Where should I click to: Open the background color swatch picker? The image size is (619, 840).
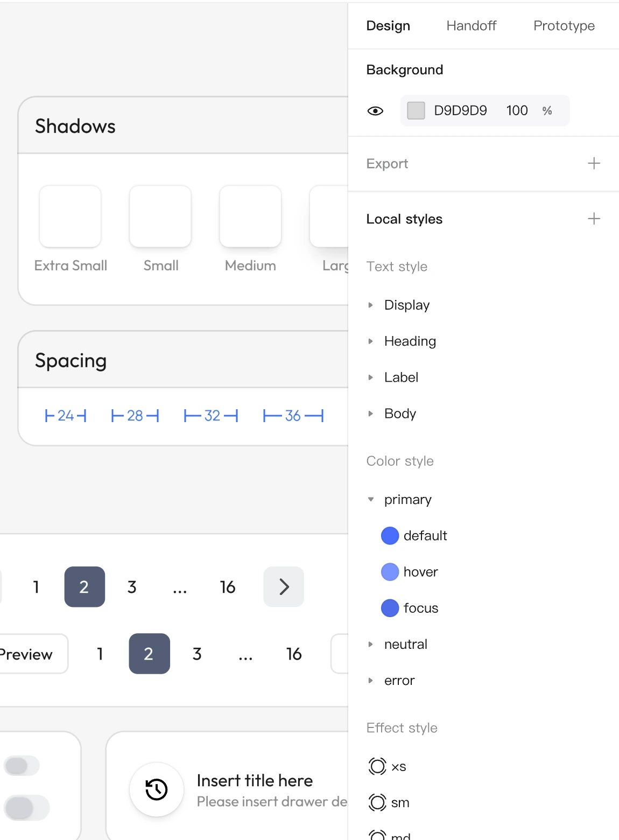point(416,110)
